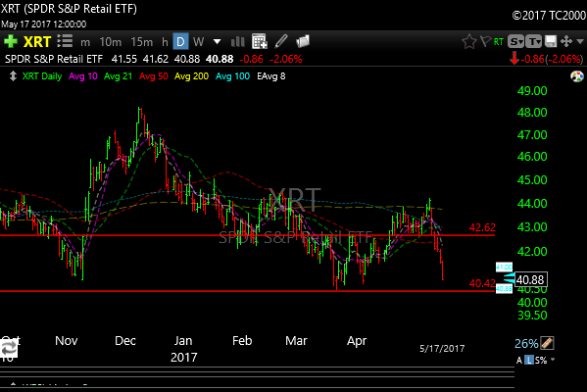Click the floppy disk save icon
This screenshot has width=587, height=392.
(x=551, y=41)
